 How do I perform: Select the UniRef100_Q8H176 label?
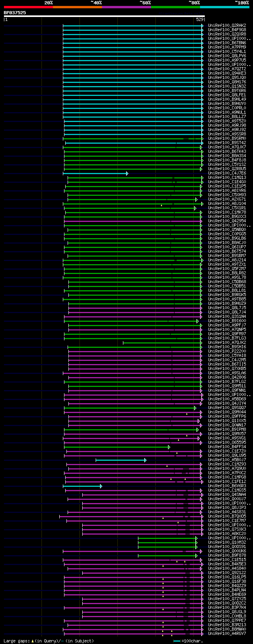coord(227,82)
